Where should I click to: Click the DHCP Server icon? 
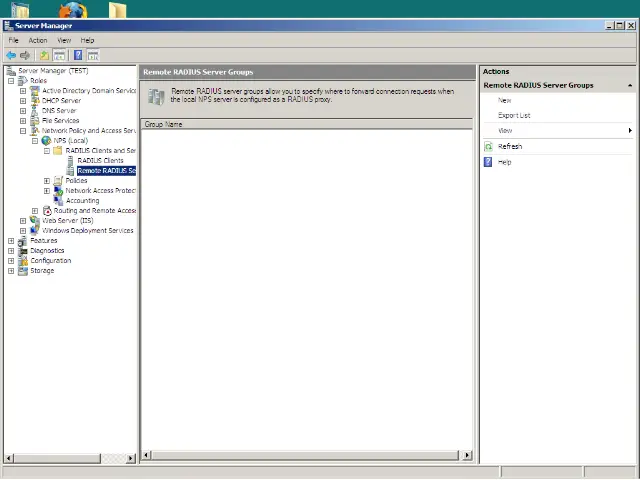[35, 100]
